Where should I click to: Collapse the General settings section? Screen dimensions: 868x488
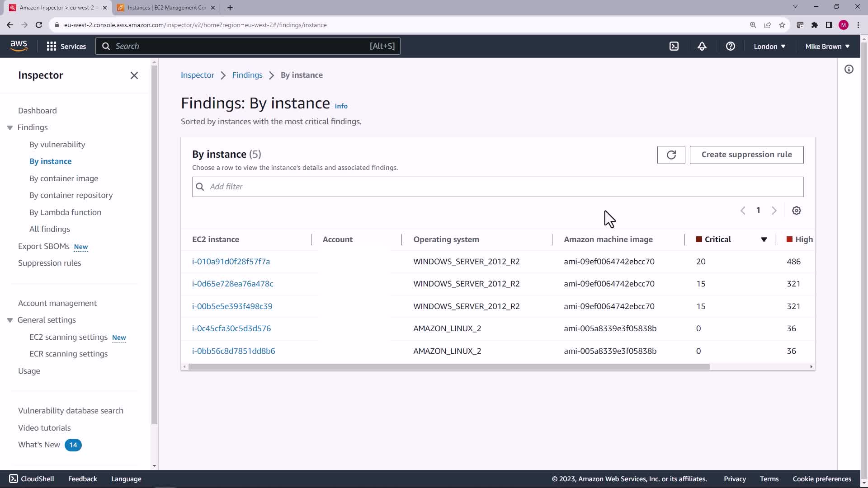(x=10, y=320)
